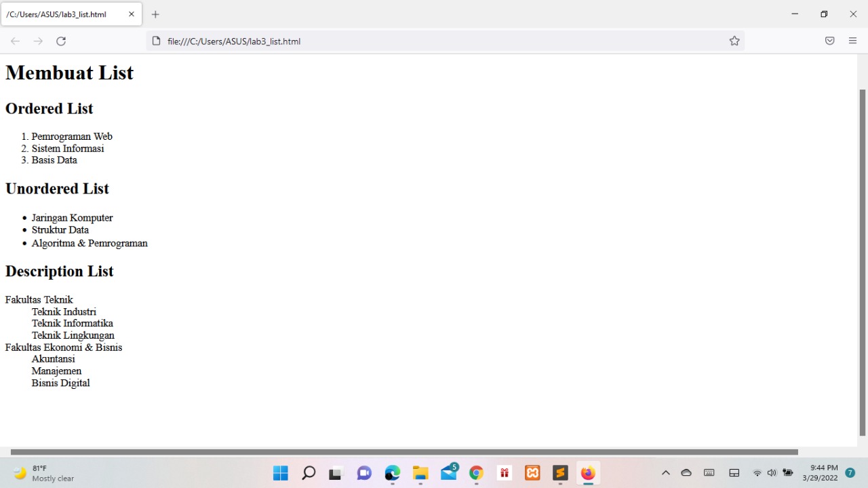The width and height of the screenshot is (868, 488).
Task: Close the lab3_list.html tab
Action: coord(132,14)
